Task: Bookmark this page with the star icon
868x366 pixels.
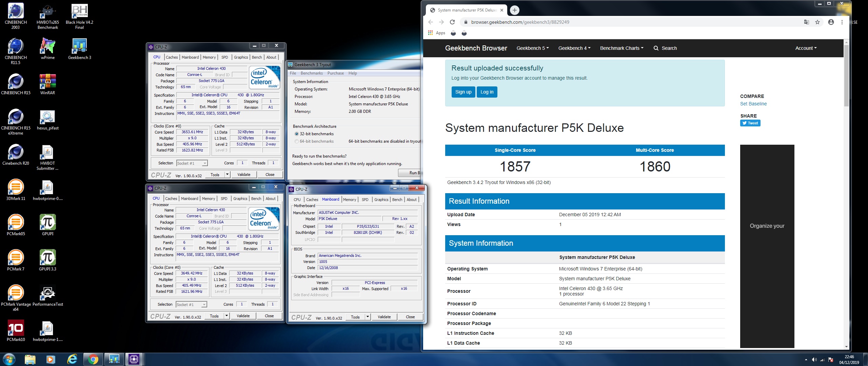Action: tap(817, 22)
